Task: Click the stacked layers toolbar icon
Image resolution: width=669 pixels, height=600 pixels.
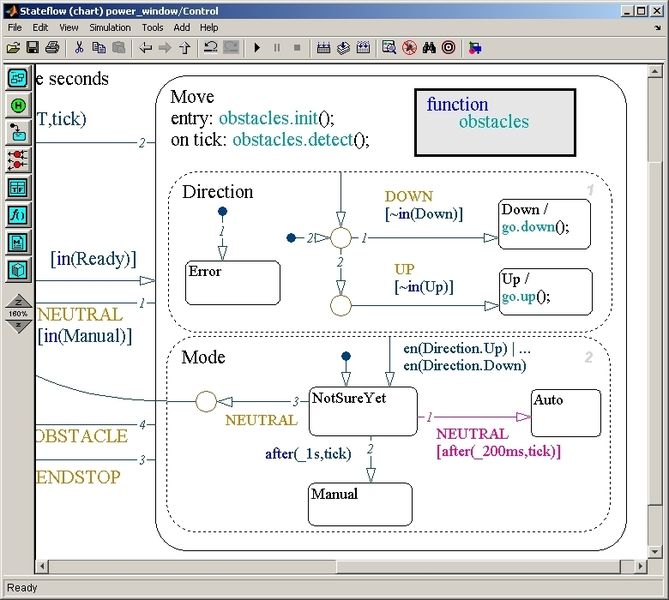Action: click(x=343, y=47)
